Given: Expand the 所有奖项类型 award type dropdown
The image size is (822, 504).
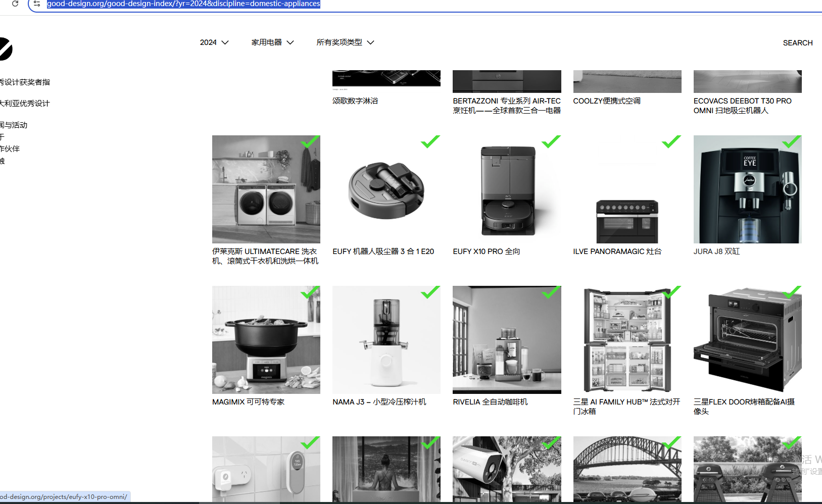Looking at the screenshot, I should (x=345, y=42).
